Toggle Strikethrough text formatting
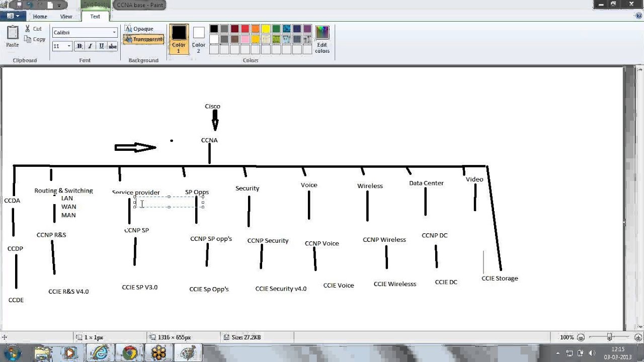 click(112, 46)
